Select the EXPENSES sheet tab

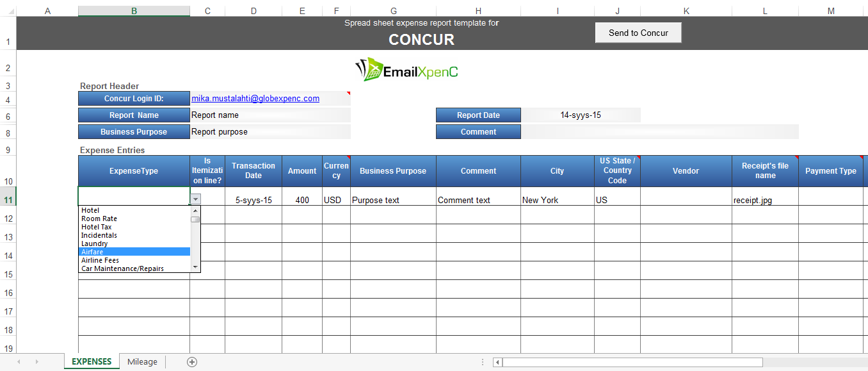click(92, 362)
